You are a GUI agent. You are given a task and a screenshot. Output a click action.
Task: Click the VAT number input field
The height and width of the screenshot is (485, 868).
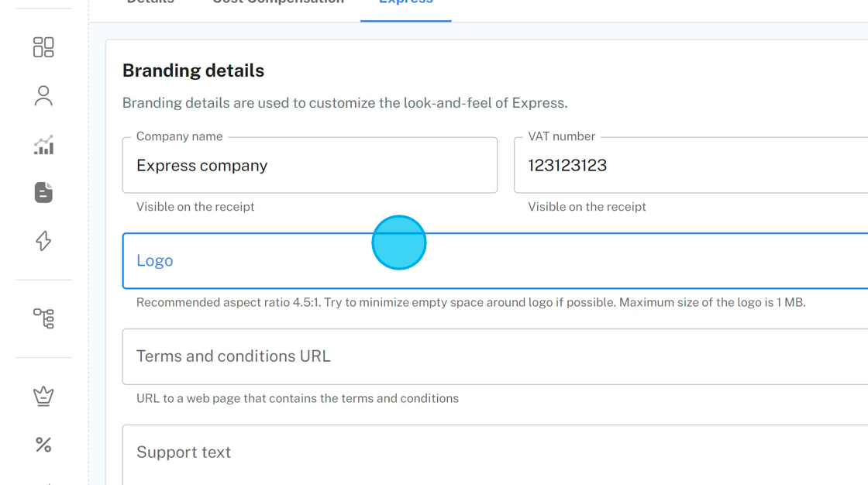click(x=690, y=166)
